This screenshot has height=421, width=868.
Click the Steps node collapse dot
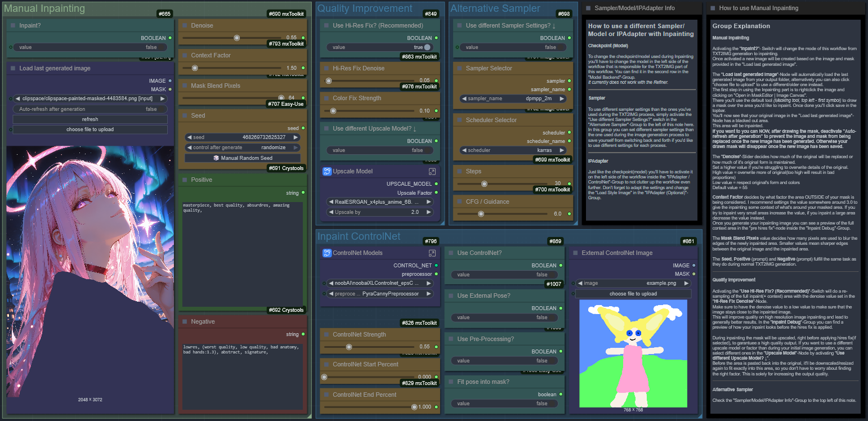459,171
